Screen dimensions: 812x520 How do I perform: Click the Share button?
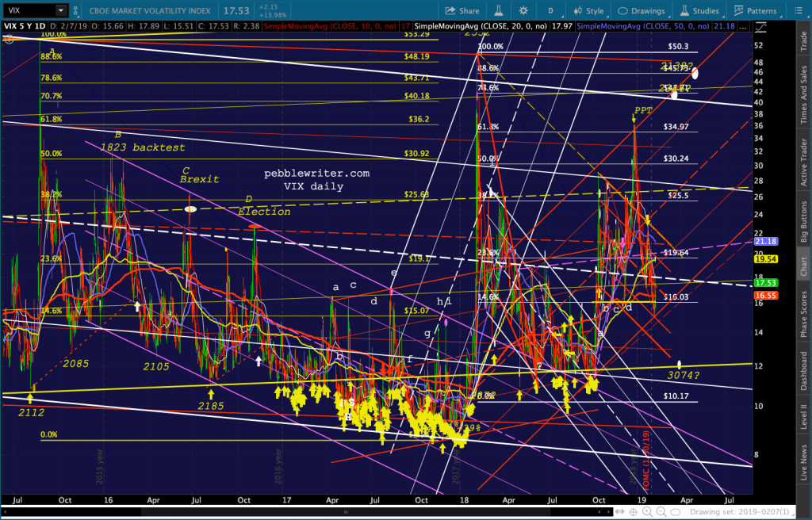[x=462, y=10]
